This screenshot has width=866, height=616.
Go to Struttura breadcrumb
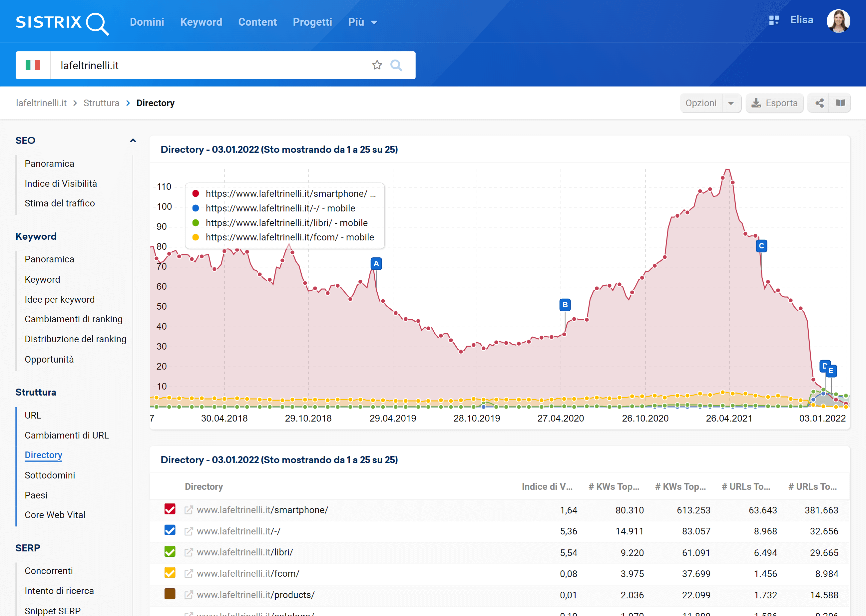101,103
